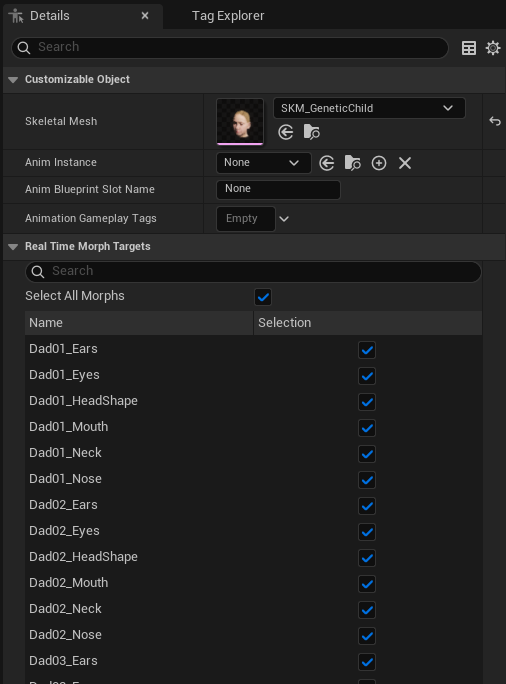
Task: Collapse the Customizable Object section
Action: click(13, 80)
